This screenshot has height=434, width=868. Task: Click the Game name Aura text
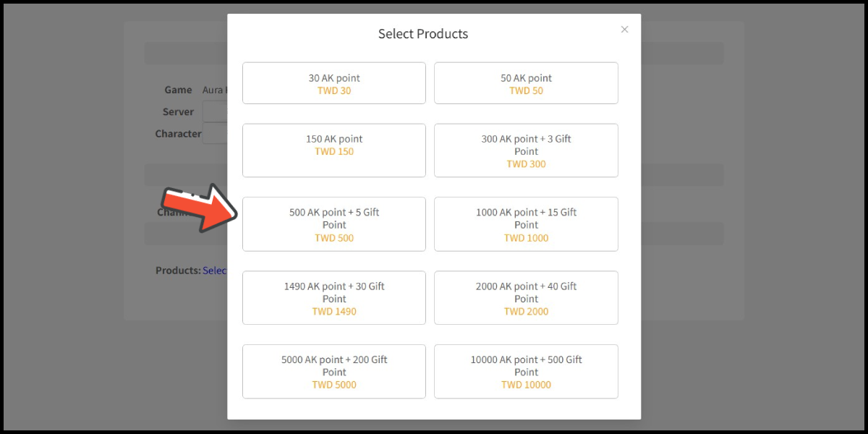click(x=214, y=90)
